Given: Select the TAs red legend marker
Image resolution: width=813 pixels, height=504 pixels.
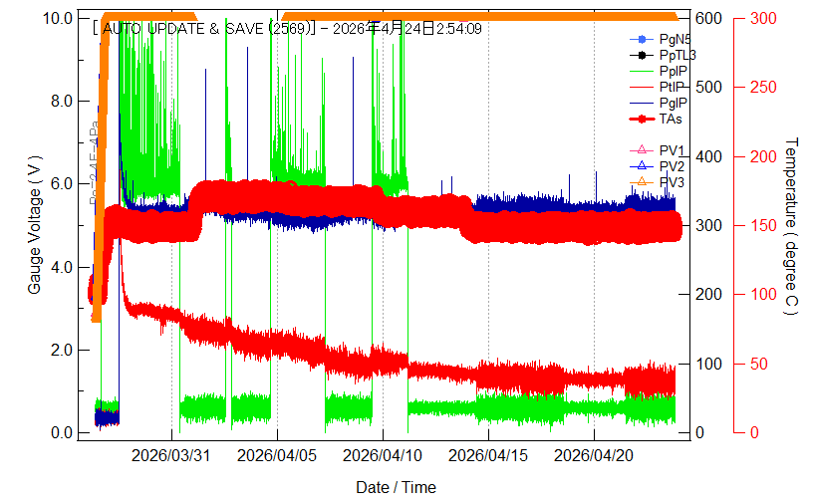Looking at the screenshot, I should pyautogui.click(x=642, y=119).
